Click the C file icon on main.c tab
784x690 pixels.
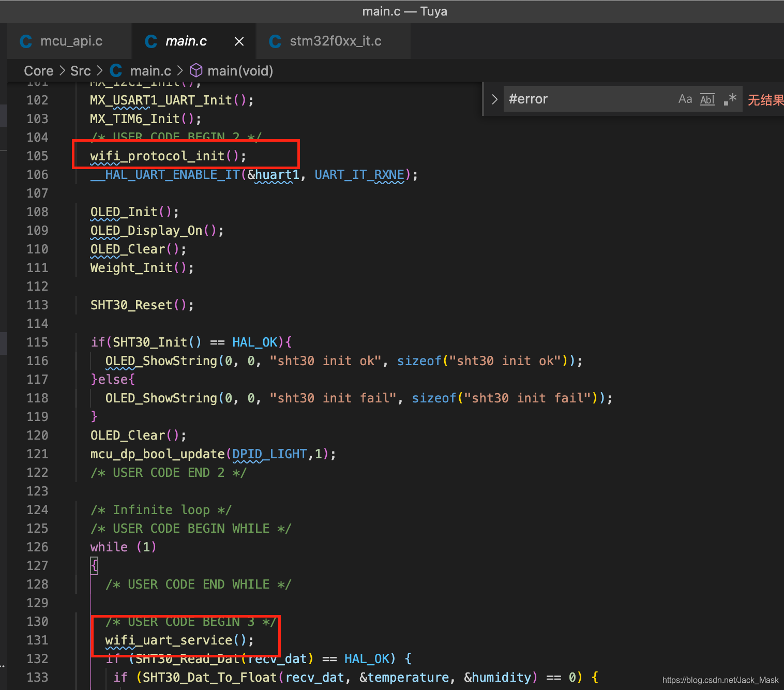[x=151, y=41]
